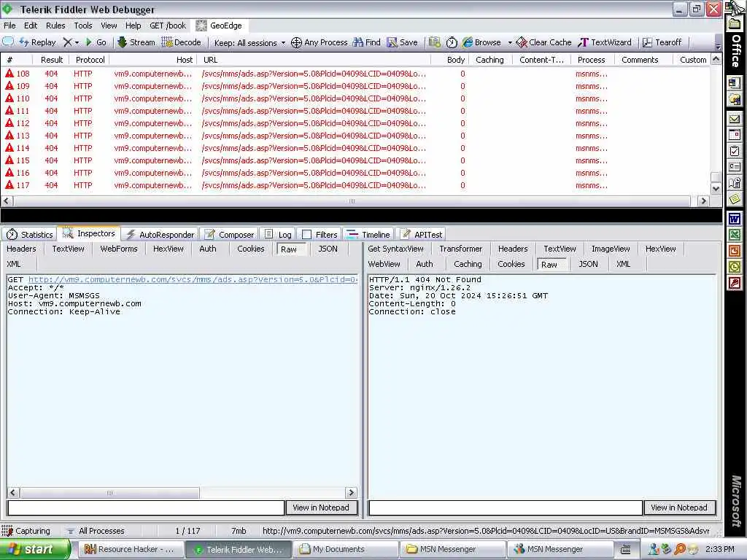Click warning icon of session 115
Screen dimensions: 747x560
pos(9,160)
